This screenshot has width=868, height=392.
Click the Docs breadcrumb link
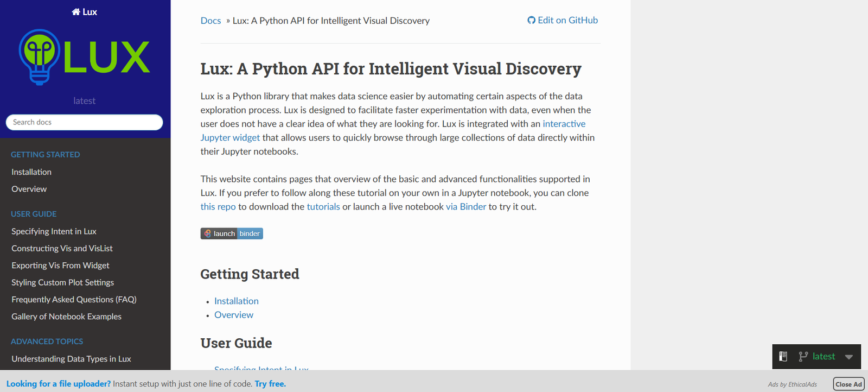point(210,21)
